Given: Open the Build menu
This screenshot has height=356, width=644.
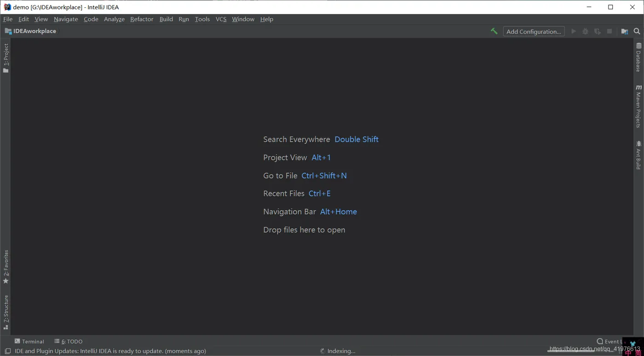Looking at the screenshot, I should (x=166, y=19).
